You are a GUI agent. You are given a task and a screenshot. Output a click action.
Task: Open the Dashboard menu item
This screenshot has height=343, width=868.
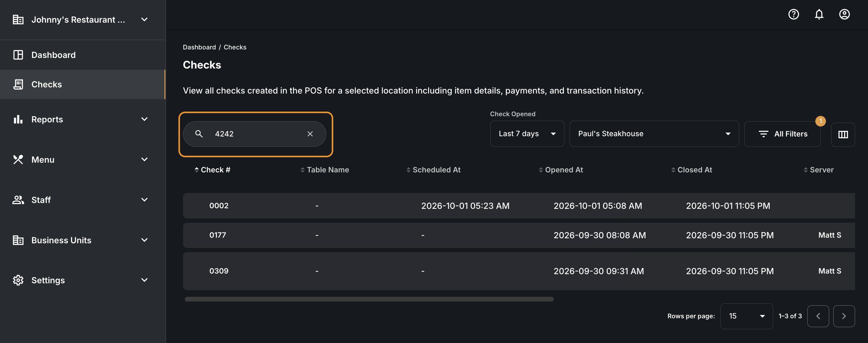[83, 55]
